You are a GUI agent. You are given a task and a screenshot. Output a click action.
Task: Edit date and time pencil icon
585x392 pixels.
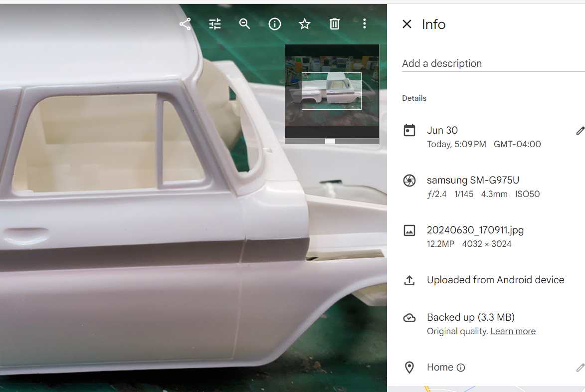click(580, 131)
